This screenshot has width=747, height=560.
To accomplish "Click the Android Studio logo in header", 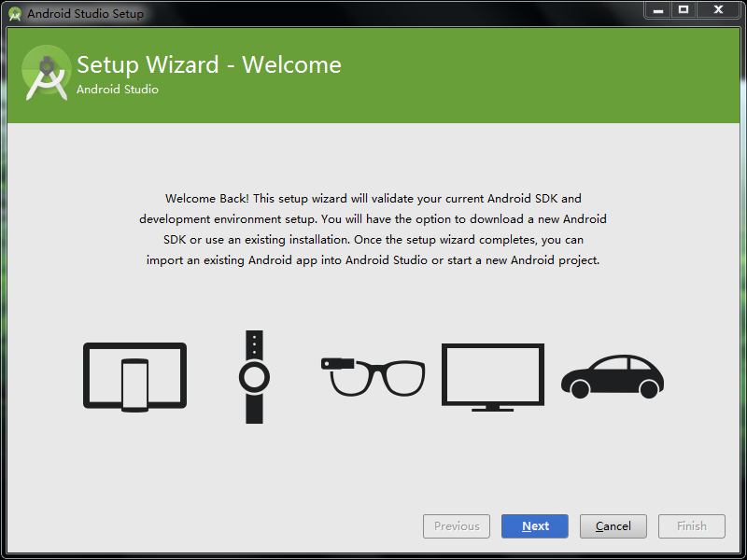I will point(46,74).
